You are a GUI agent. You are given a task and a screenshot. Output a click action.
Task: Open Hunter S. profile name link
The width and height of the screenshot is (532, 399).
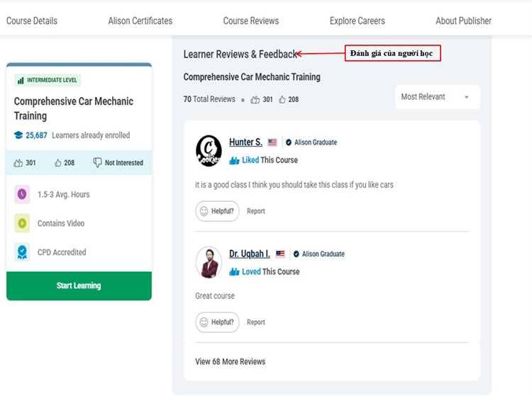pos(245,142)
